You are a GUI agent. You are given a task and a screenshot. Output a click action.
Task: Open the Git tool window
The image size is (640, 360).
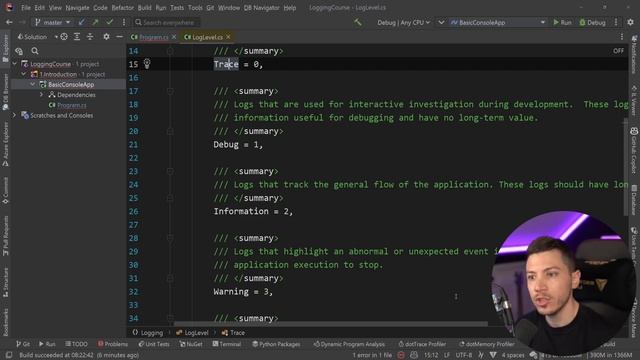click(x=23, y=344)
